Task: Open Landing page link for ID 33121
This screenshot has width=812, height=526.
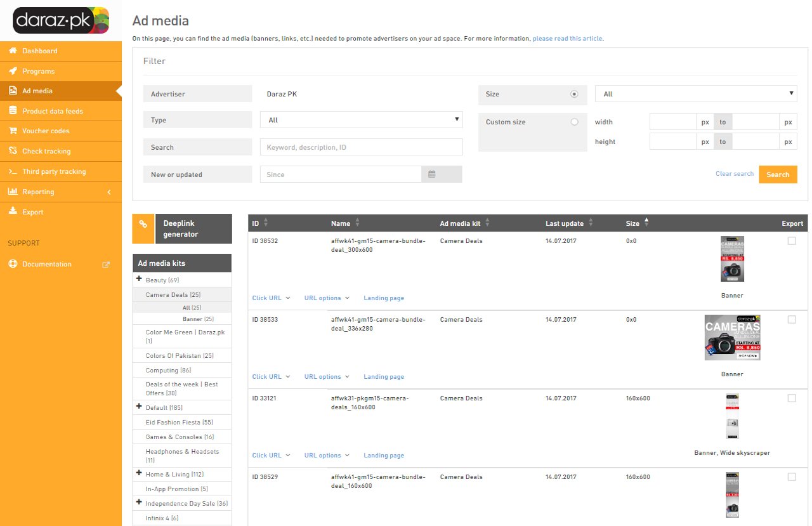Action: pyautogui.click(x=384, y=455)
